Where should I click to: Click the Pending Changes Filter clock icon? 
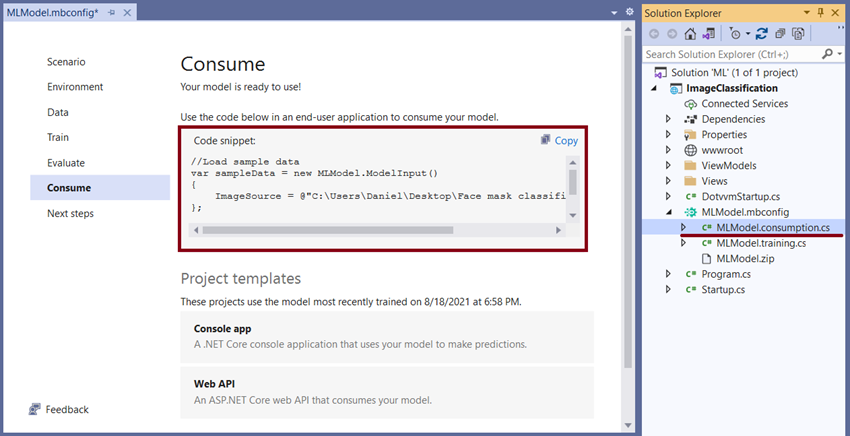(x=735, y=34)
